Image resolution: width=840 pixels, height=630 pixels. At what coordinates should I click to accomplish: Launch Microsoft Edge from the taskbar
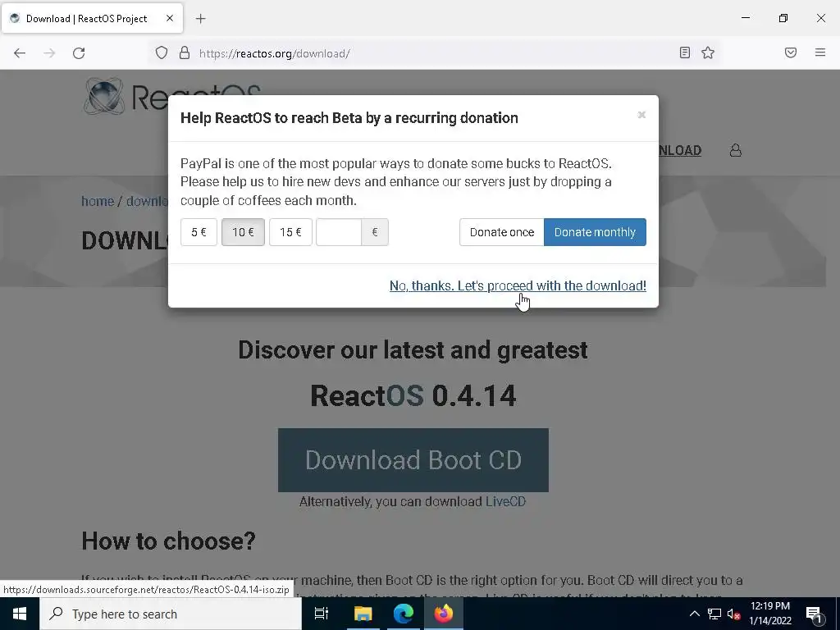tap(404, 614)
